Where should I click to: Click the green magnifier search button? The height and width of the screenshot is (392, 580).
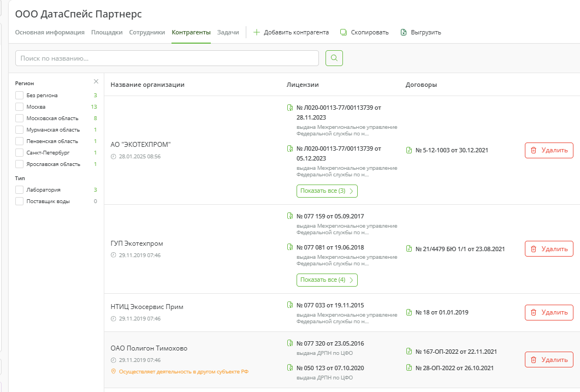(x=334, y=58)
